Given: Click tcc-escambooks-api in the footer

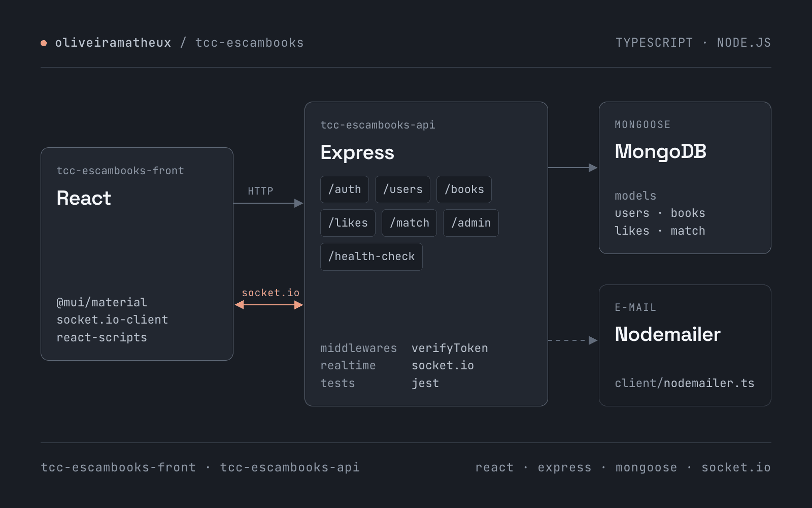Looking at the screenshot, I should (290, 467).
